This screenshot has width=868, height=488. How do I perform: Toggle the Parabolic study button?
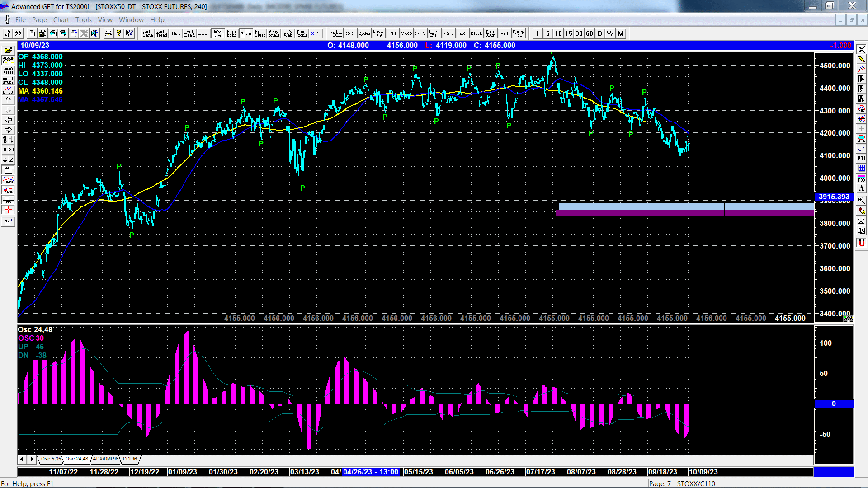pyautogui.click(x=232, y=33)
